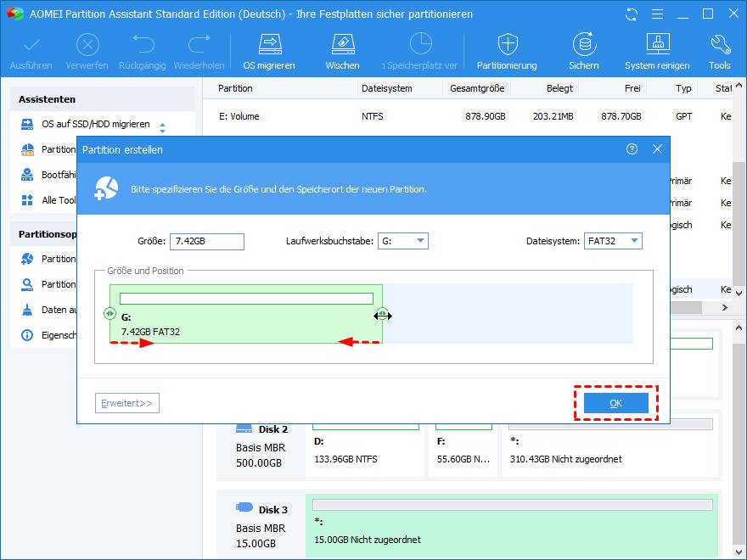Select the 15.00GB Nicht zugeordnet space on Disk 3
The width and height of the screenshot is (747, 560).
click(513, 524)
